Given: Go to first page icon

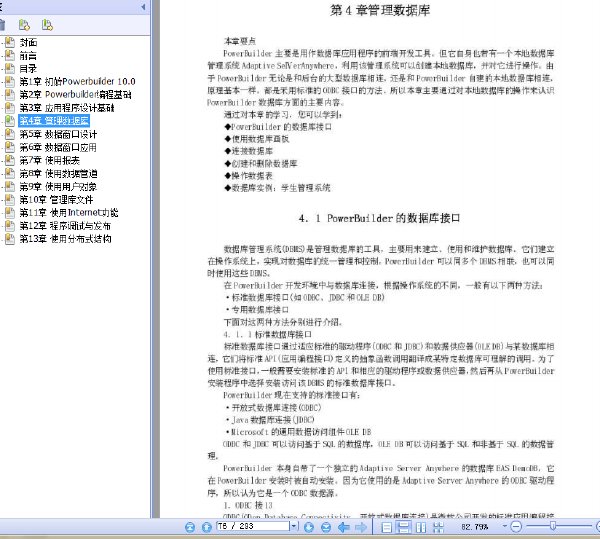Looking at the screenshot, I should (190, 527).
